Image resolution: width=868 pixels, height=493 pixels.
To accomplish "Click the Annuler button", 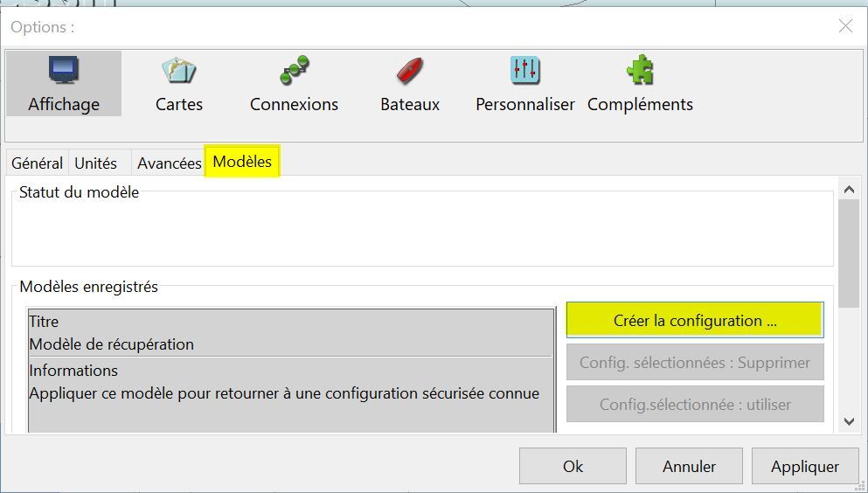I will pyautogui.click(x=689, y=467).
